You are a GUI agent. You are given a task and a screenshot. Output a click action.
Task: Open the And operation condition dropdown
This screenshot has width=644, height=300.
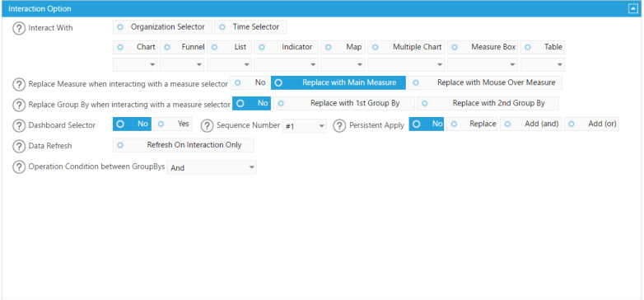tap(212, 167)
